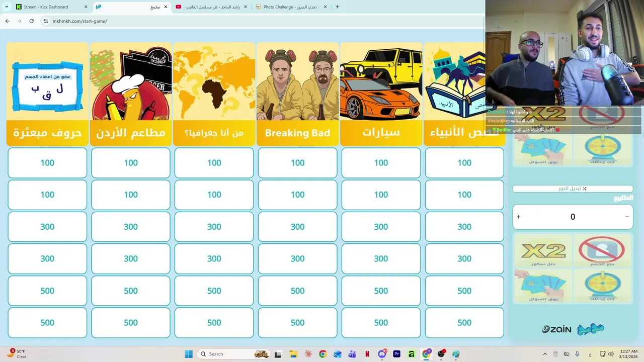Click the Zain sponsor logo

click(556, 329)
